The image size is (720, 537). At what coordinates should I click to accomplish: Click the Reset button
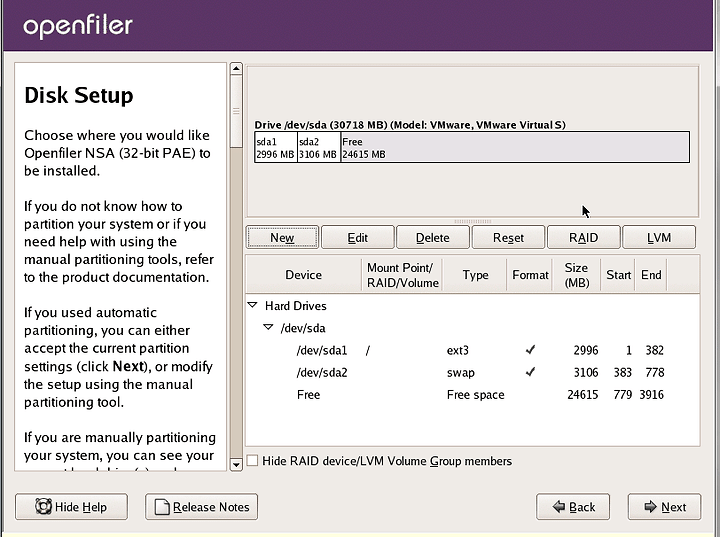(x=508, y=237)
